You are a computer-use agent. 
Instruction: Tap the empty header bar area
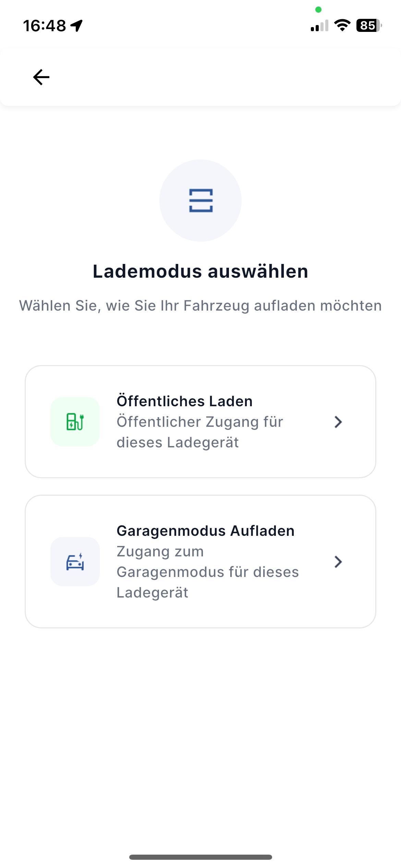click(x=223, y=77)
